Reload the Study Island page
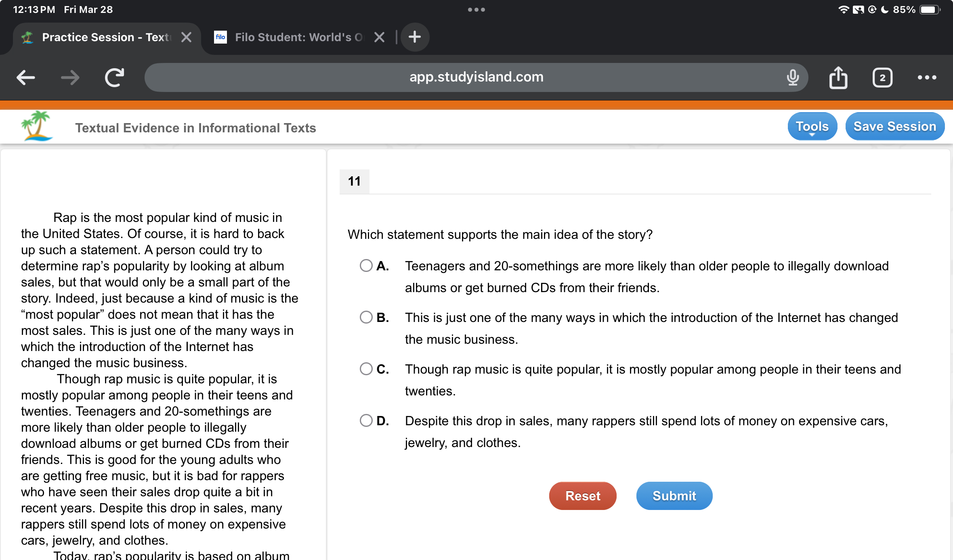The height and width of the screenshot is (560, 953). 115,77
